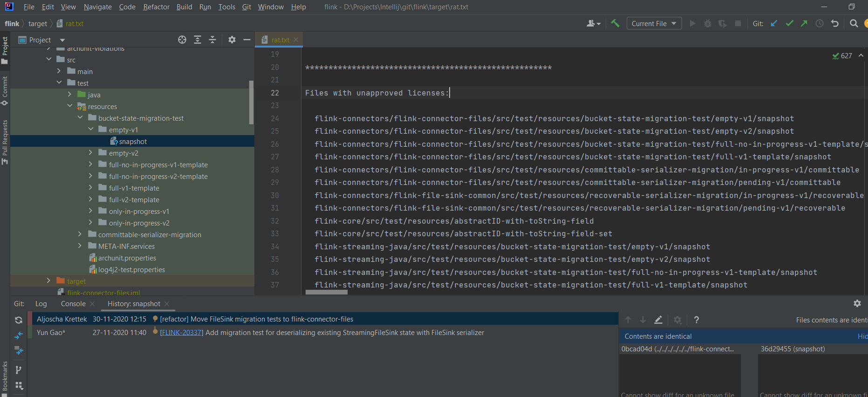Open diff help question mark
The height and width of the screenshot is (397, 868).
[697, 320]
